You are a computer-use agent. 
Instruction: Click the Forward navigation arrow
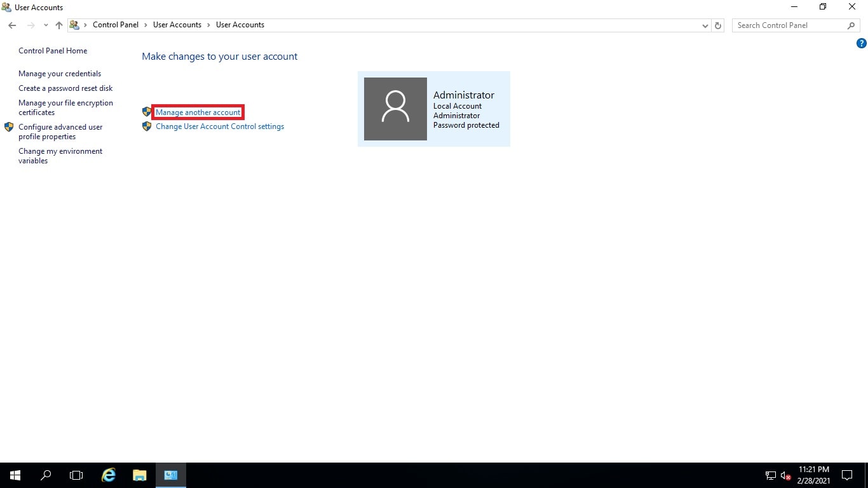pos(31,25)
